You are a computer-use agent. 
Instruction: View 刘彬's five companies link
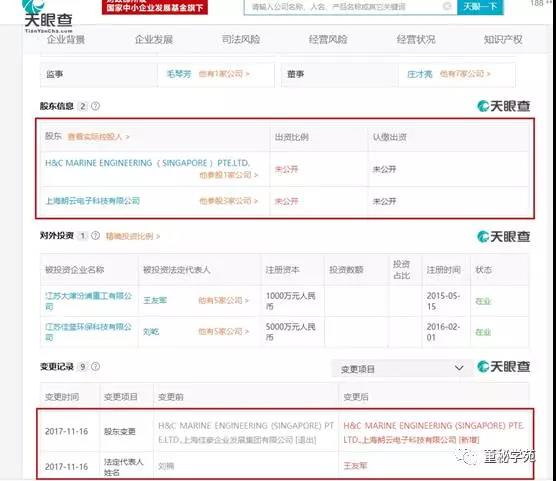click(224, 331)
